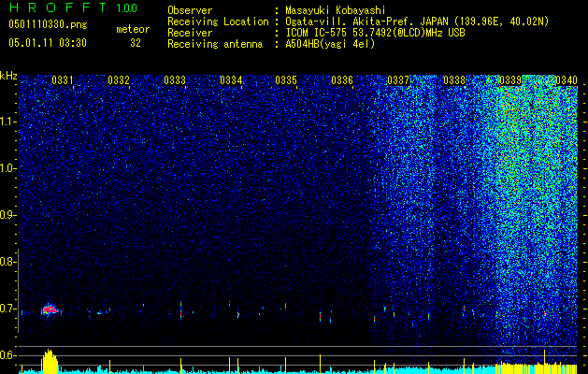Click the Receiving Location label

[x=218, y=22]
